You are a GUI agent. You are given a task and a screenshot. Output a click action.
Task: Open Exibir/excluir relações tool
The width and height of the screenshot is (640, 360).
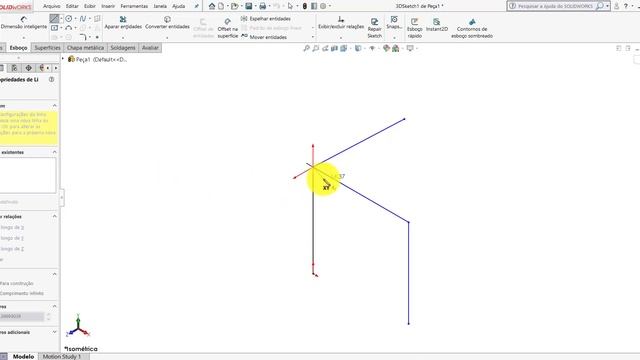coord(341,23)
